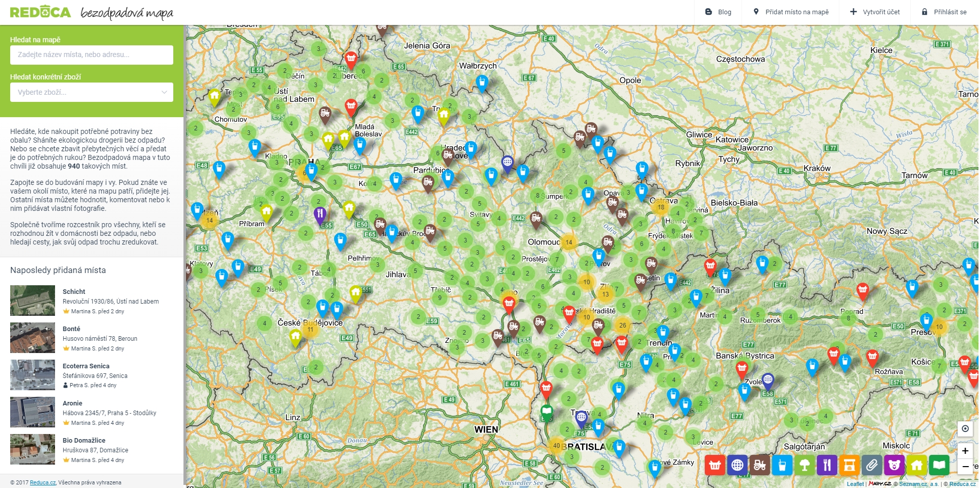980x488 pixels.
Task: Open the Ecoterra Senica place entry
Action: click(86, 366)
